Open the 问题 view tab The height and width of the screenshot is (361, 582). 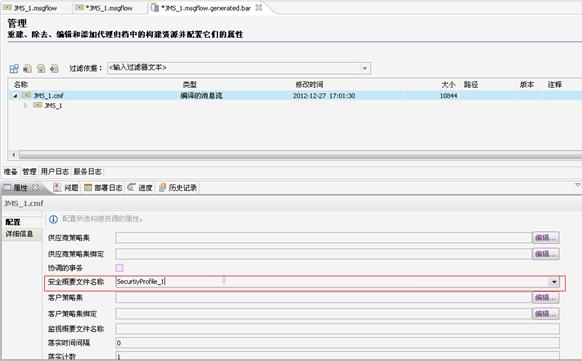[x=66, y=188]
